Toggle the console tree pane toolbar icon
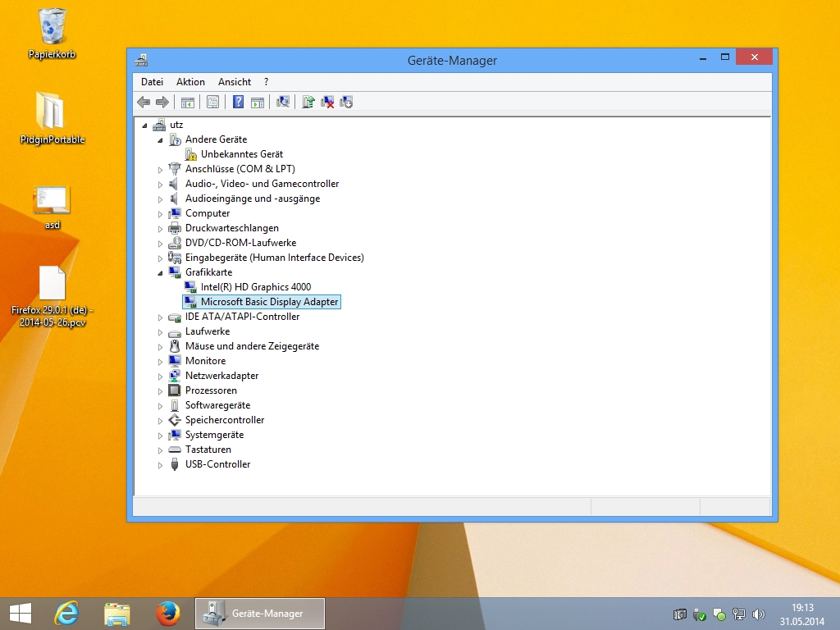840x630 pixels. (188, 102)
